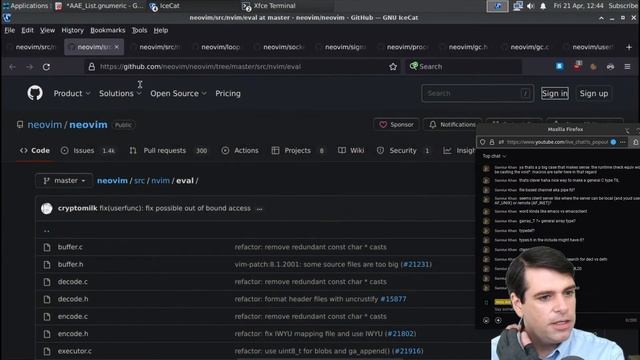The height and width of the screenshot is (360, 640).
Task: Open the executor.c file
Action: (75, 351)
